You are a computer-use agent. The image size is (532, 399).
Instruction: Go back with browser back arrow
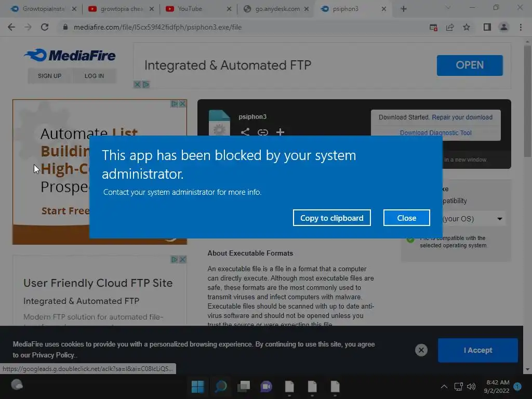tap(11, 27)
